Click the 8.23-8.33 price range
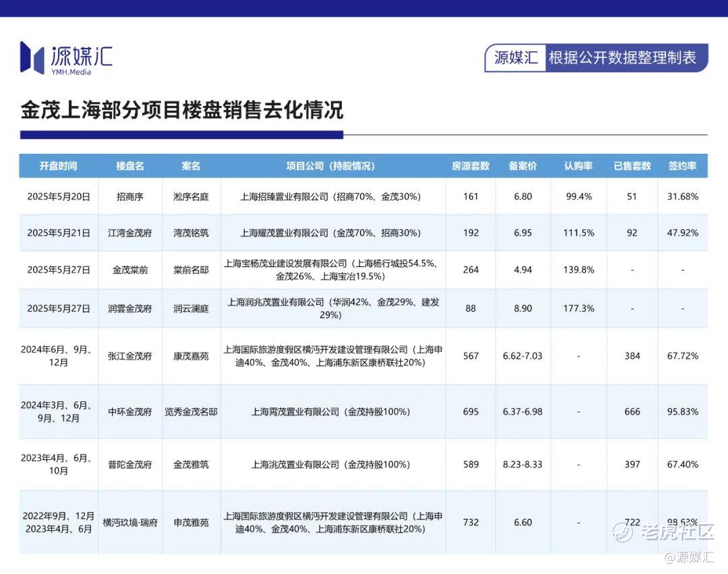728x574 pixels. tap(523, 465)
